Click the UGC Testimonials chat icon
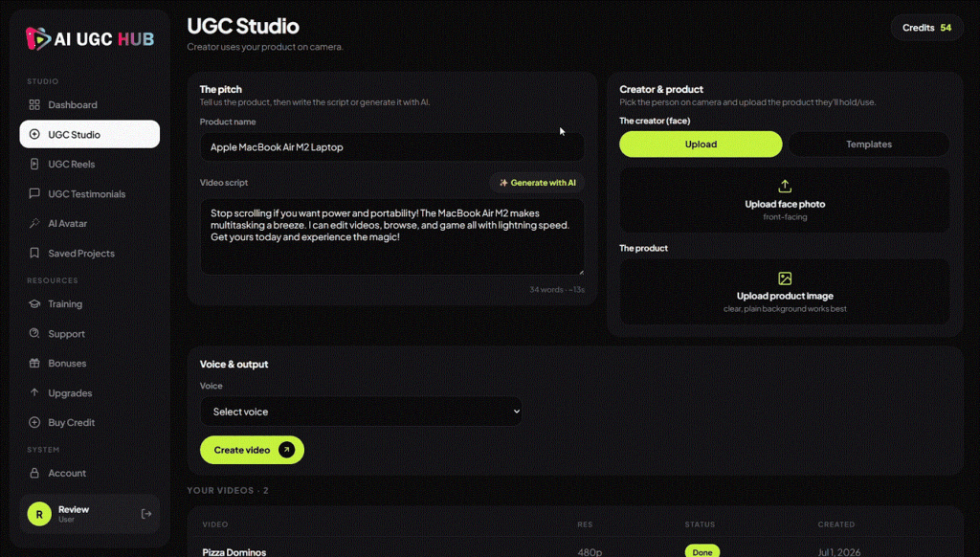Viewport: 980px width, 557px height. [x=34, y=193]
